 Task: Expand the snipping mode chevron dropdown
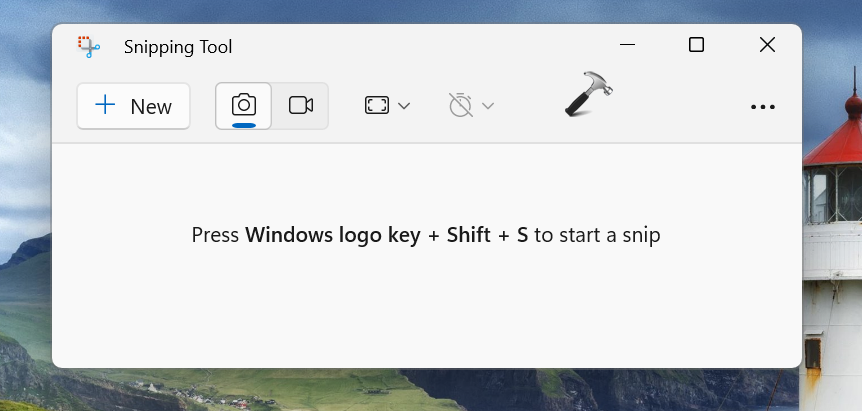(x=404, y=106)
